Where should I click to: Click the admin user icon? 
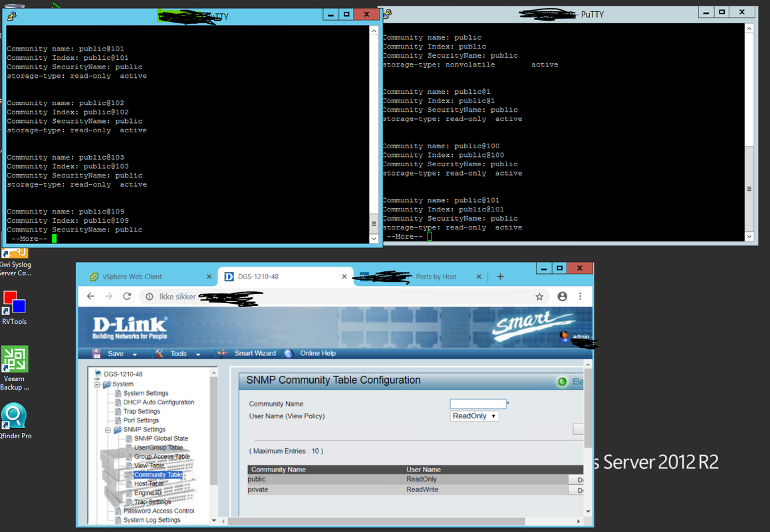[565, 336]
